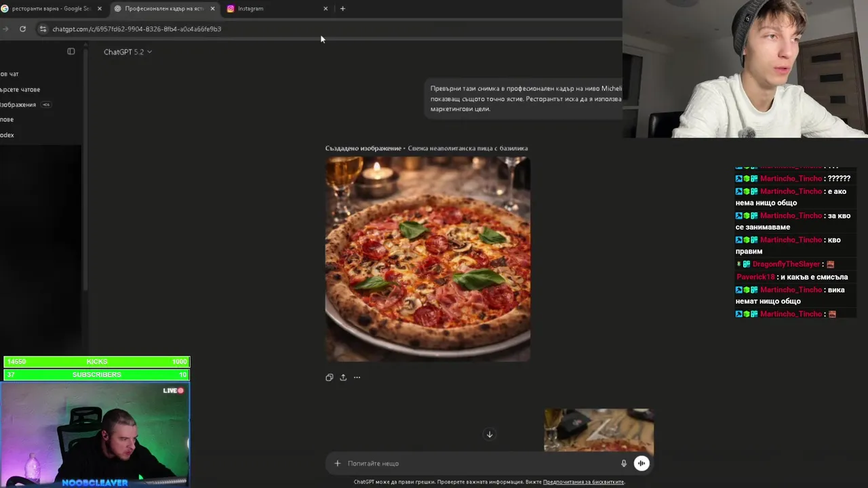Go forward with the browser arrow
Image resolution: width=868 pixels, height=488 pixels.
click(x=5, y=29)
